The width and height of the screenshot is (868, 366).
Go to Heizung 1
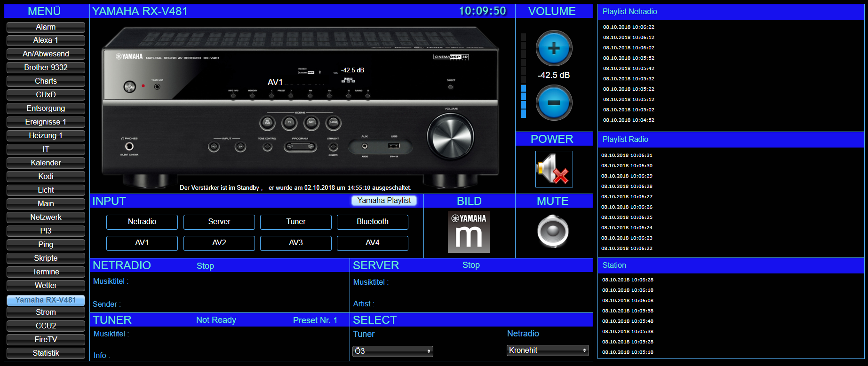[x=46, y=136]
